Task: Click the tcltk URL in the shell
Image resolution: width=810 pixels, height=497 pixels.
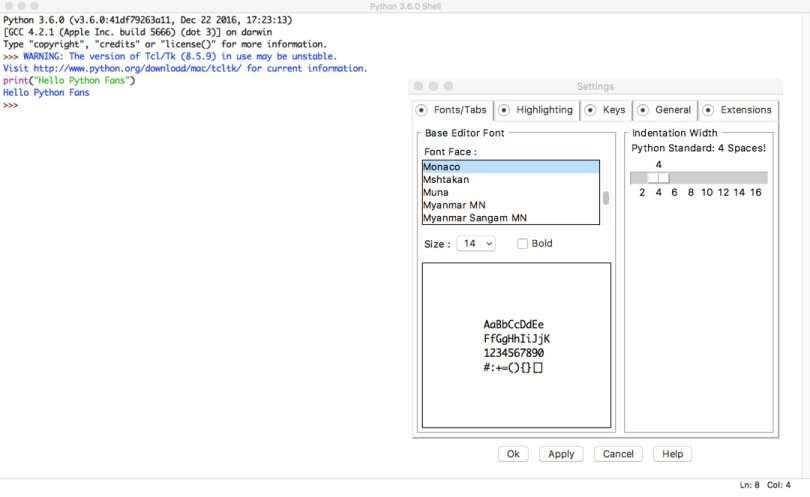Action: coord(137,68)
